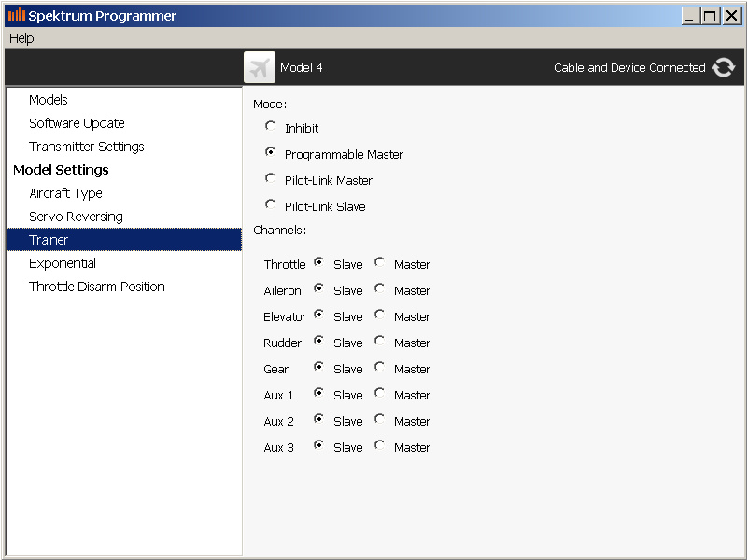
Task: Minimize the Spektrum Programmer window
Action: (x=690, y=16)
